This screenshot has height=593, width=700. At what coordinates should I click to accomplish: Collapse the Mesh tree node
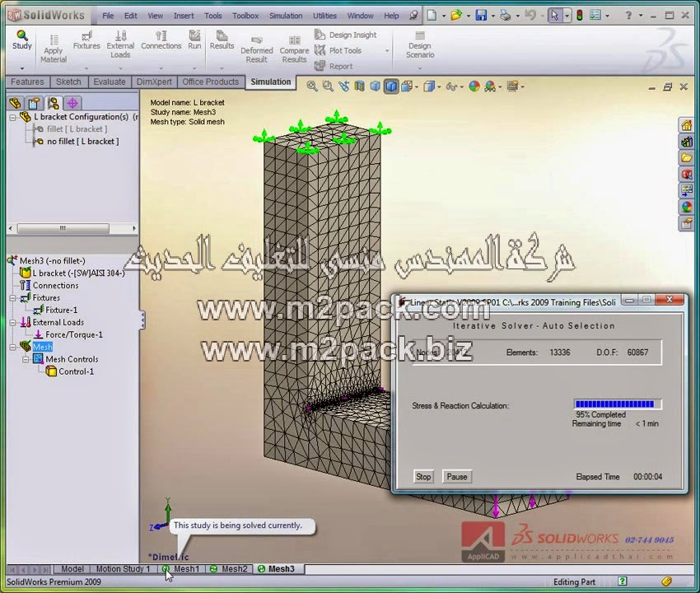(x=13, y=347)
